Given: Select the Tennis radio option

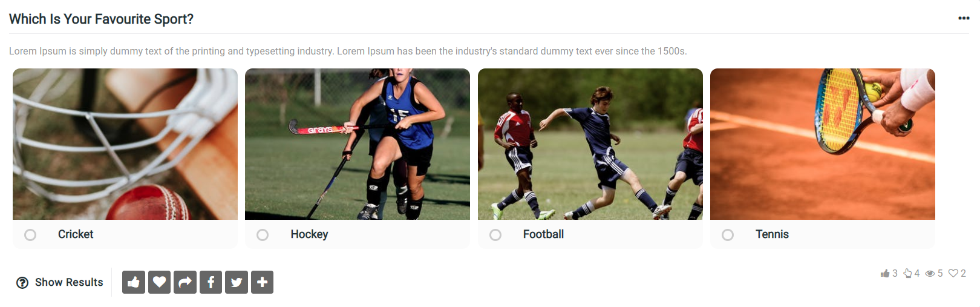Looking at the screenshot, I should [x=728, y=235].
